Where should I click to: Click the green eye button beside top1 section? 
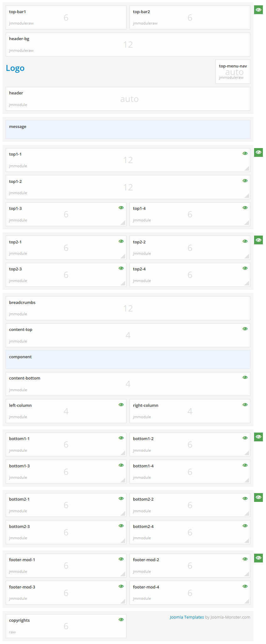coord(258,152)
